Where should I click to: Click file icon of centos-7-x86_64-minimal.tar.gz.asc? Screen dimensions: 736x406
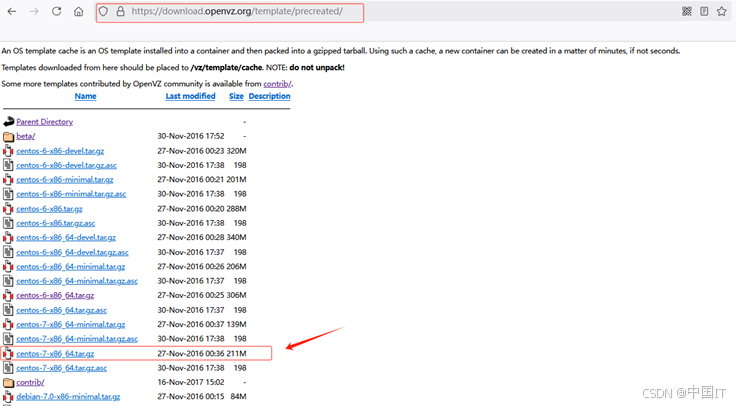point(8,339)
